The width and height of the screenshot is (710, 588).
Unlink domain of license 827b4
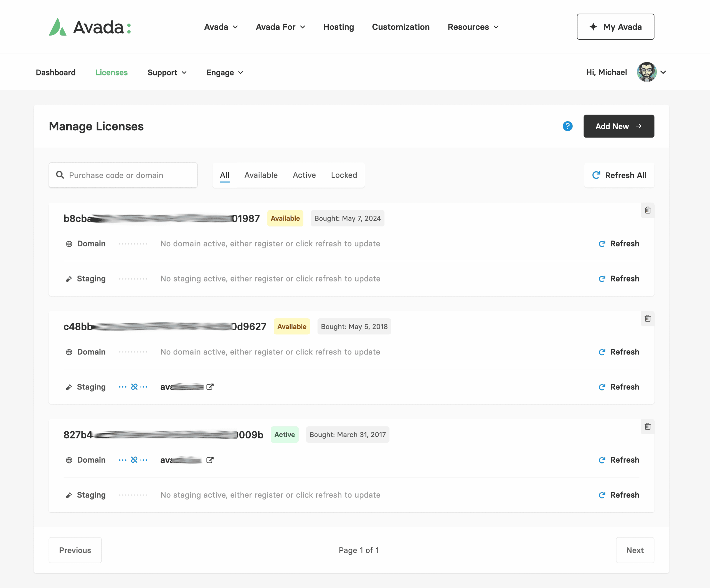(134, 460)
